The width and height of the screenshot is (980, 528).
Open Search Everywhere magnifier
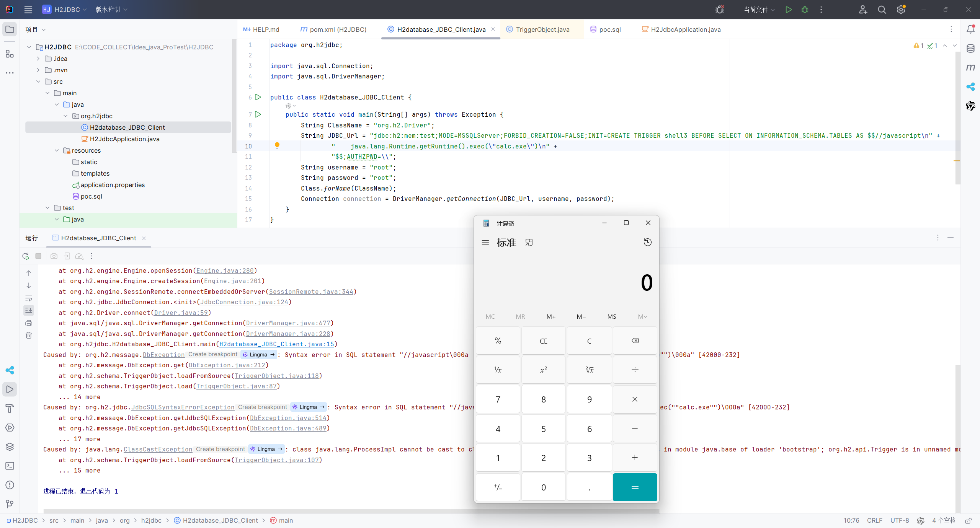click(882, 10)
